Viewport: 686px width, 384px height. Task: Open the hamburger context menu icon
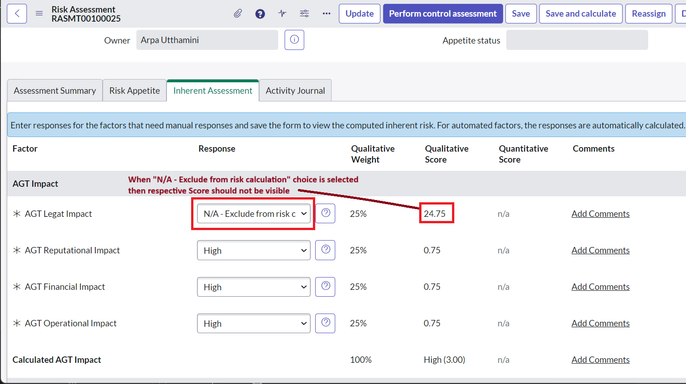tap(39, 14)
